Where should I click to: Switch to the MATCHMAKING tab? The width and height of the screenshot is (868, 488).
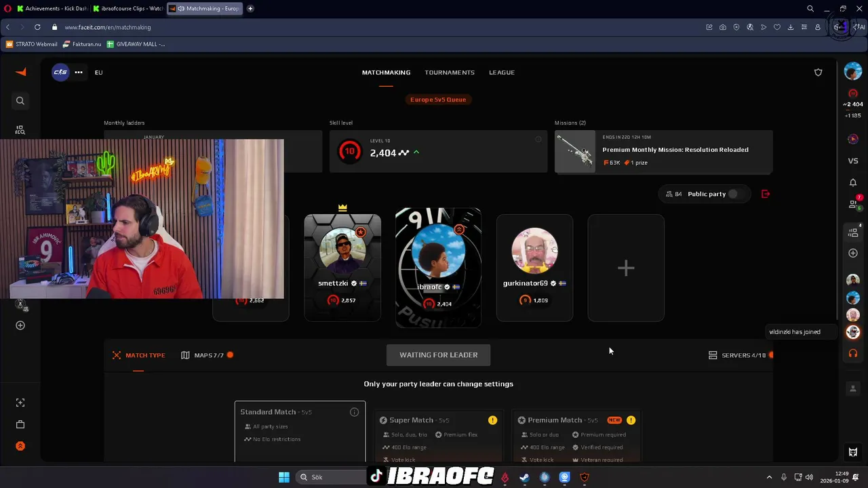pos(386,73)
